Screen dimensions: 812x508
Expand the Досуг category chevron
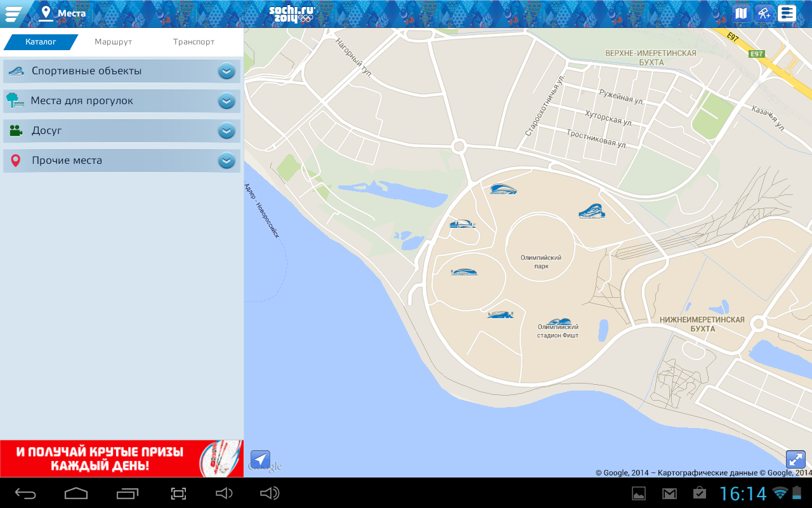click(x=226, y=131)
